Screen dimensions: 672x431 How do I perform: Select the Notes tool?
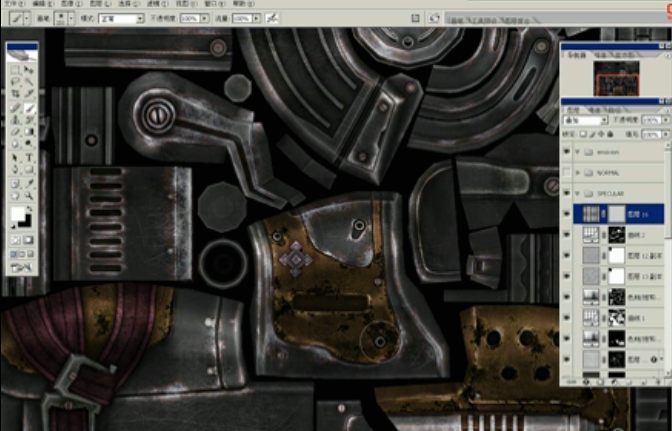click(15, 184)
